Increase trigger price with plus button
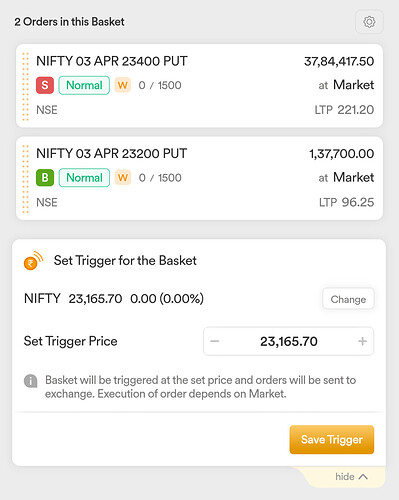 362,341
